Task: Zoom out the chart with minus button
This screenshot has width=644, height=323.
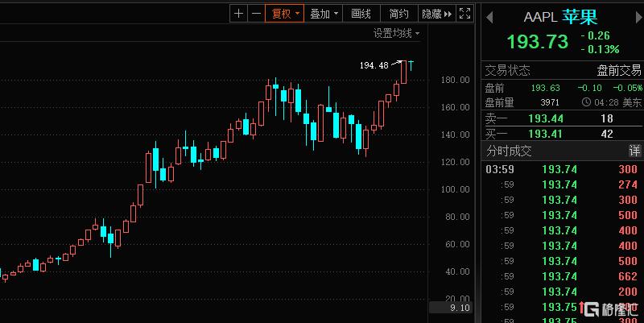Action: (256, 14)
